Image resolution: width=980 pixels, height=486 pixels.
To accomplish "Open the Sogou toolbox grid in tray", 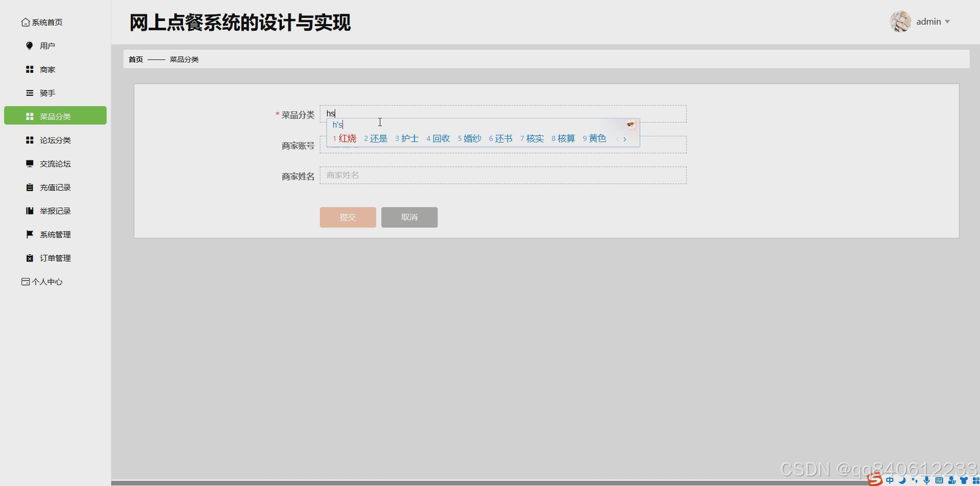I will 976,480.
